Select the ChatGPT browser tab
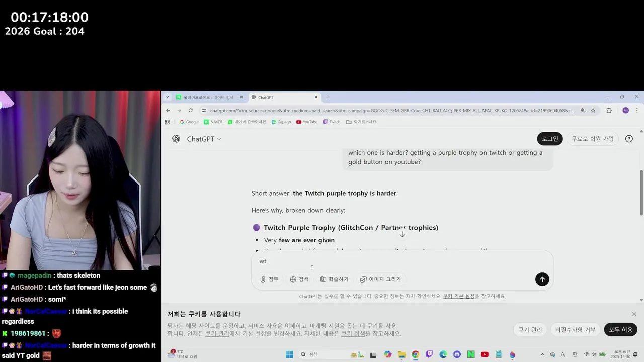This screenshot has width=644, height=362. (x=284, y=97)
